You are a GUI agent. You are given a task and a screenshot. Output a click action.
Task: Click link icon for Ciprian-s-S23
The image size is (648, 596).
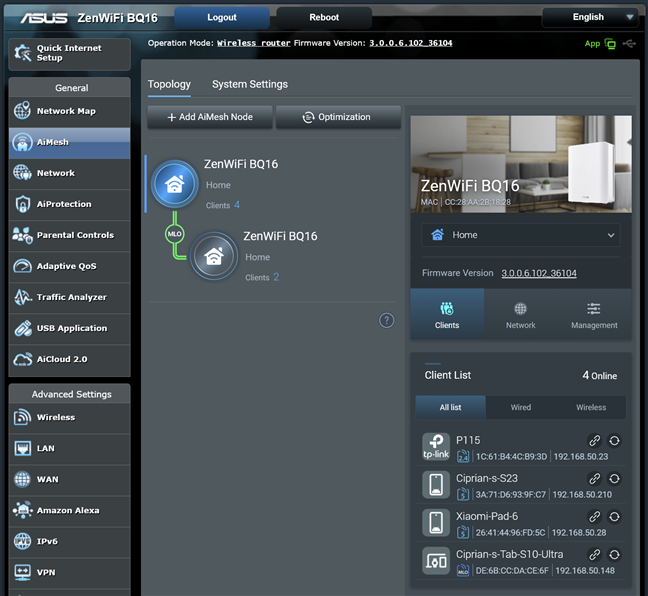point(594,479)
